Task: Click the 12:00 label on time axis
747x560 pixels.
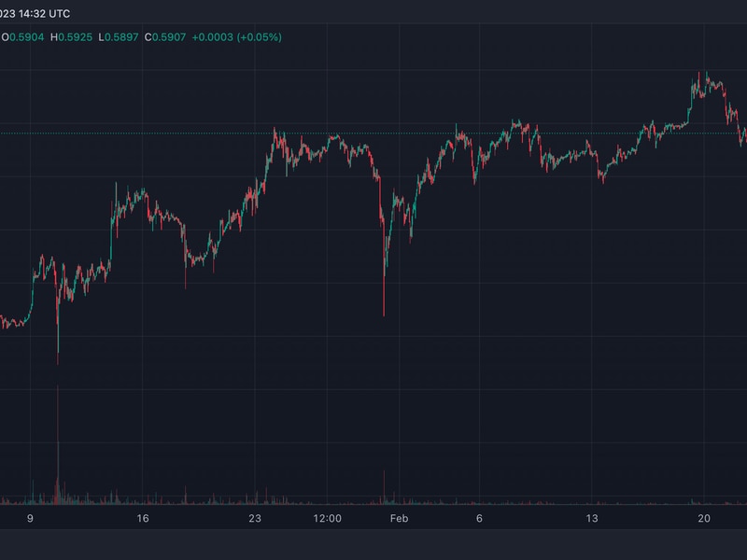Action: click(x=327, y=518)
